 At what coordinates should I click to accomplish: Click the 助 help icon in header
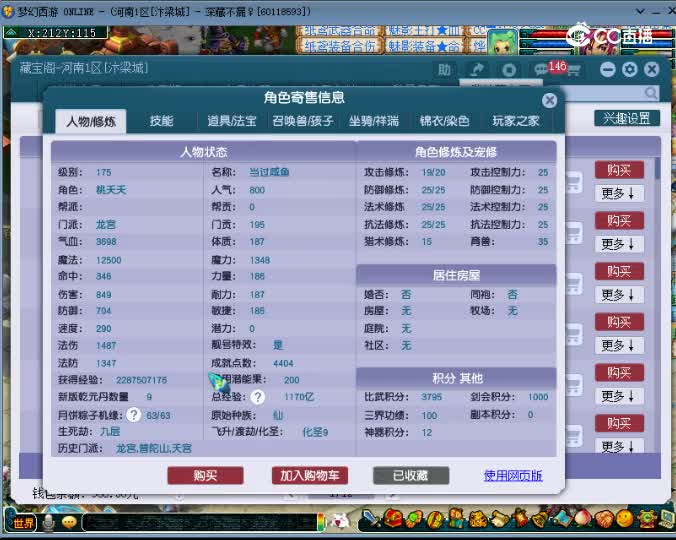[x=444, y=70]
